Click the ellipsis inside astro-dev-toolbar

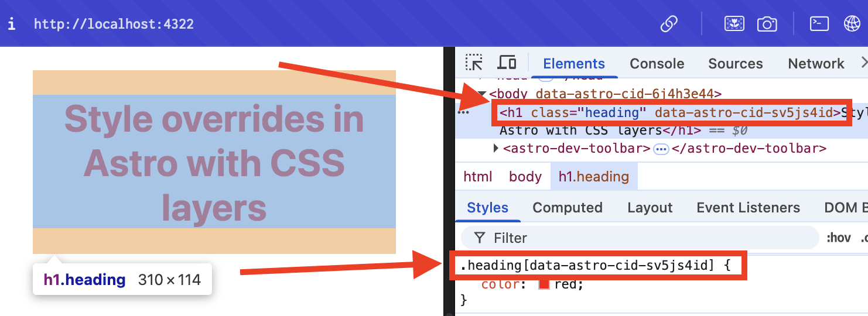pyautogui.click(x=661, y=149)
